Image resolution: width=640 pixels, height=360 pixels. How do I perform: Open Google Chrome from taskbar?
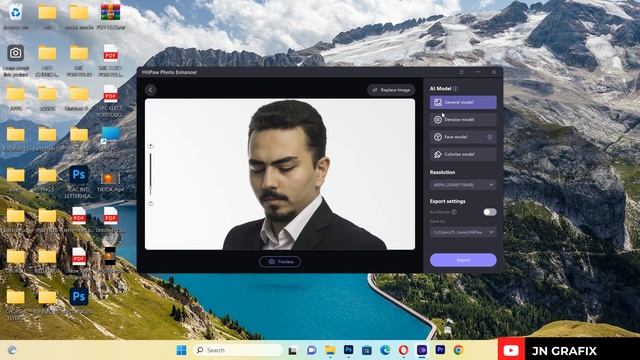pos(458,350)
